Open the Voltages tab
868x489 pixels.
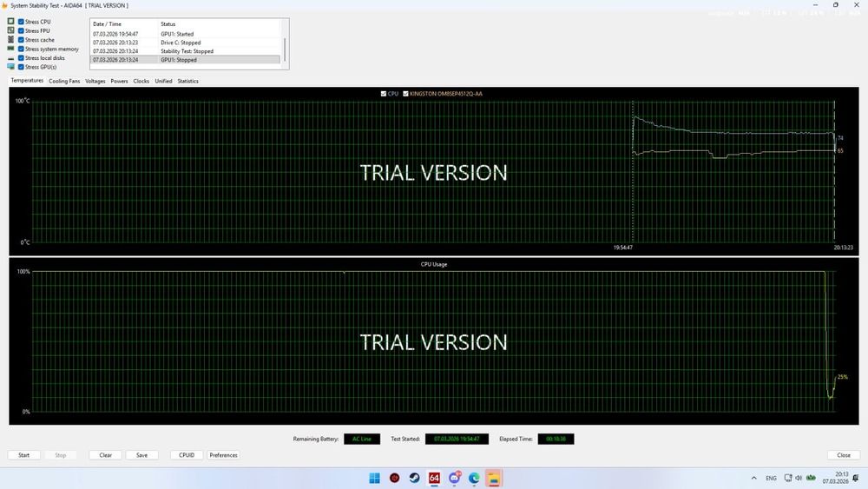tap(95, 81)
